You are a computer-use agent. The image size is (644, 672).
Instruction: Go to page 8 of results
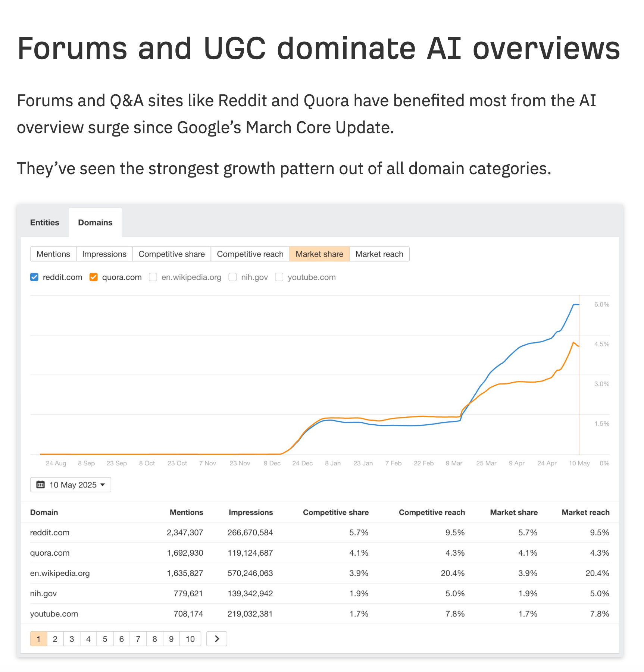(155, 639)
